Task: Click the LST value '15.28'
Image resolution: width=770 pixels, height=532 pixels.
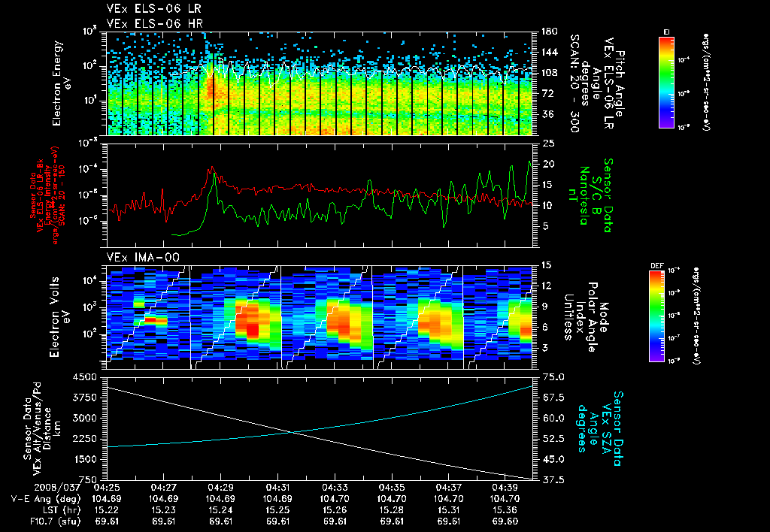Action: pyautogui.click(x=392, y=510)
